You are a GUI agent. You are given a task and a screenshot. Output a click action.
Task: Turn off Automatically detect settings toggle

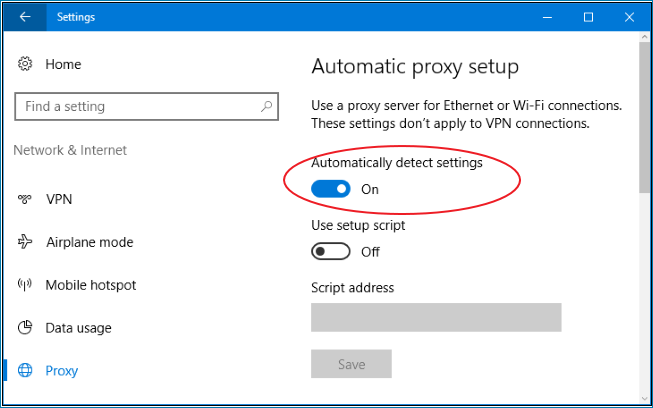tap(331, 188)
